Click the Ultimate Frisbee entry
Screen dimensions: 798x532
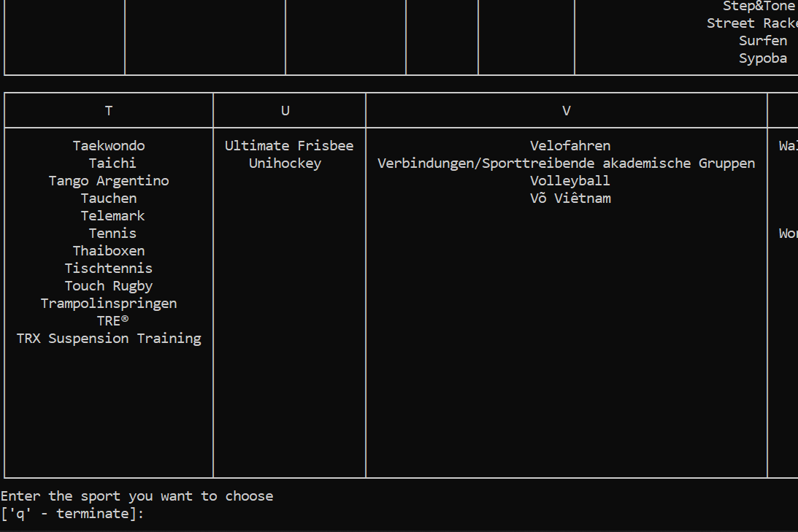(289, 146)
